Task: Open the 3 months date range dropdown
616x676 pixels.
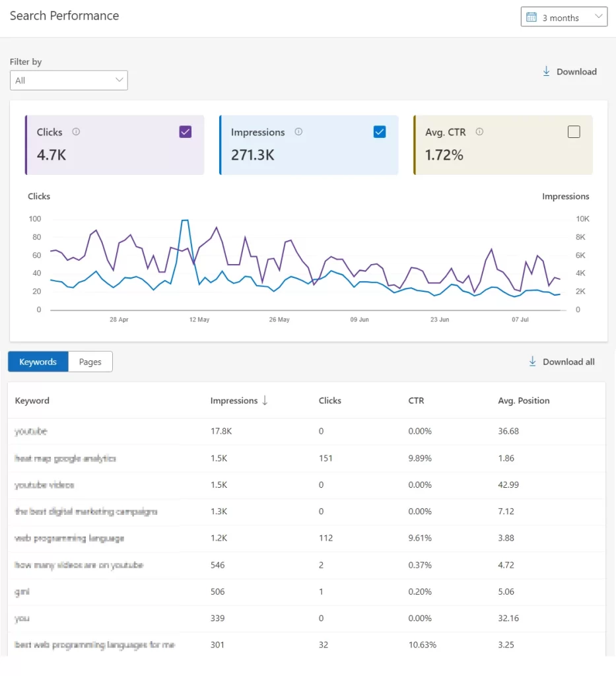Action: coord(564,17)
